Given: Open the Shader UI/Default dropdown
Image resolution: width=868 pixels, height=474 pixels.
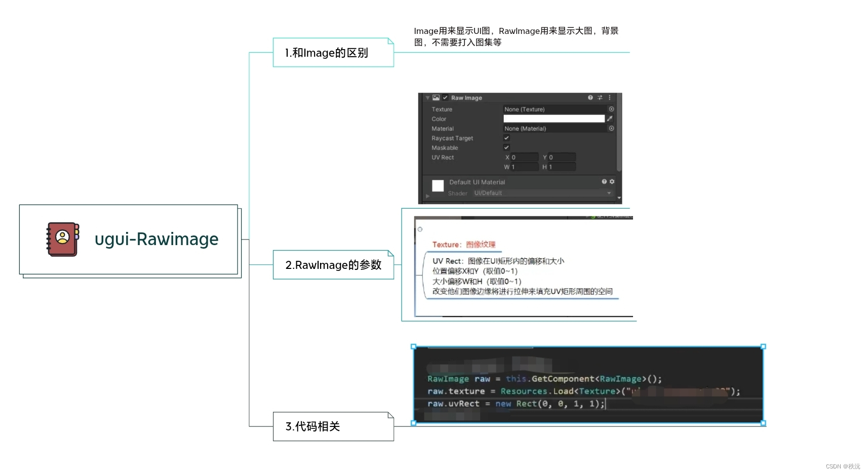Looking at the screenshot, I should 542,193.
